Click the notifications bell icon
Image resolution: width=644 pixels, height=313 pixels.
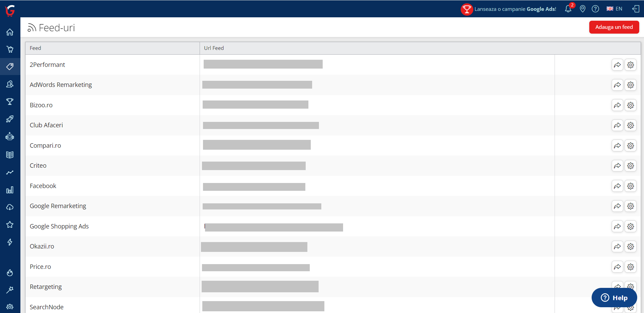(568, 9)
